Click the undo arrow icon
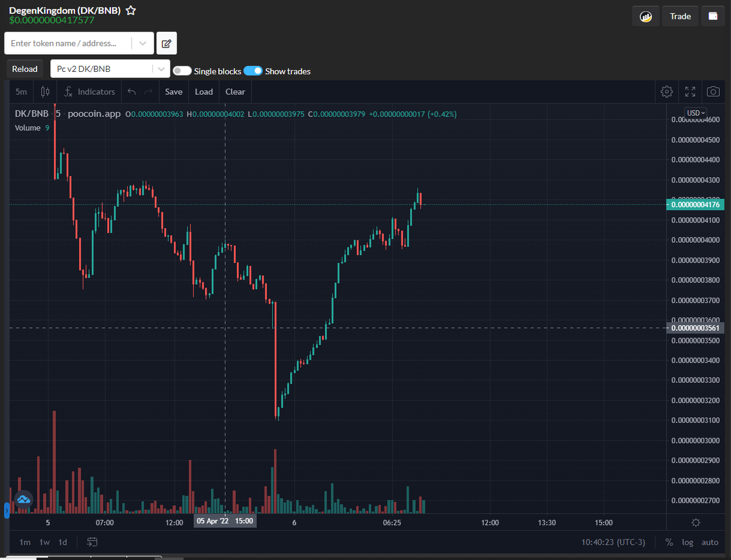 [132, 91]
